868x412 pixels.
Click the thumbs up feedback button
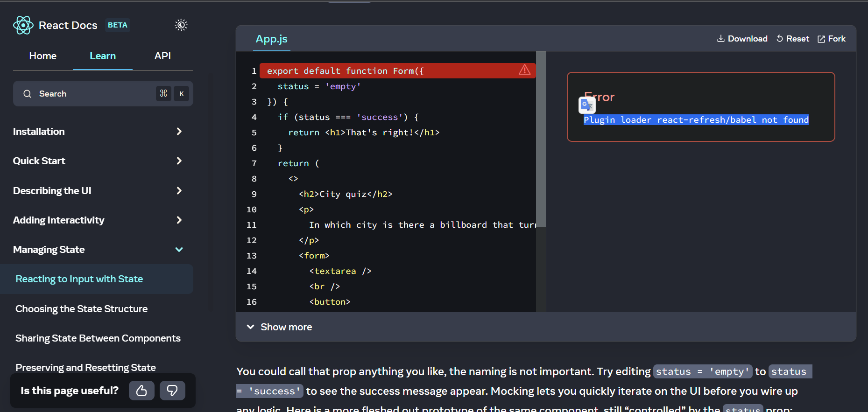(141, 391)
